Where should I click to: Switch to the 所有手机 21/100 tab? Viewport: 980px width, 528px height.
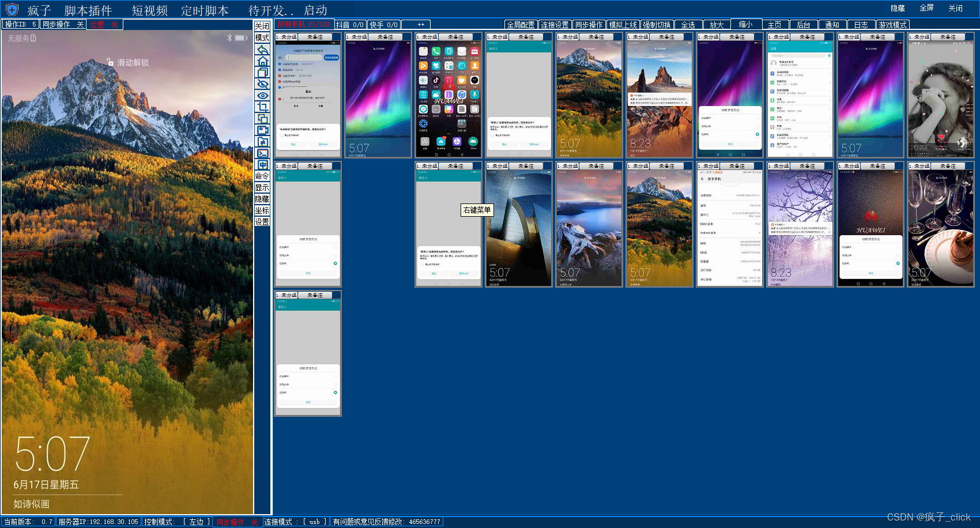304,24
